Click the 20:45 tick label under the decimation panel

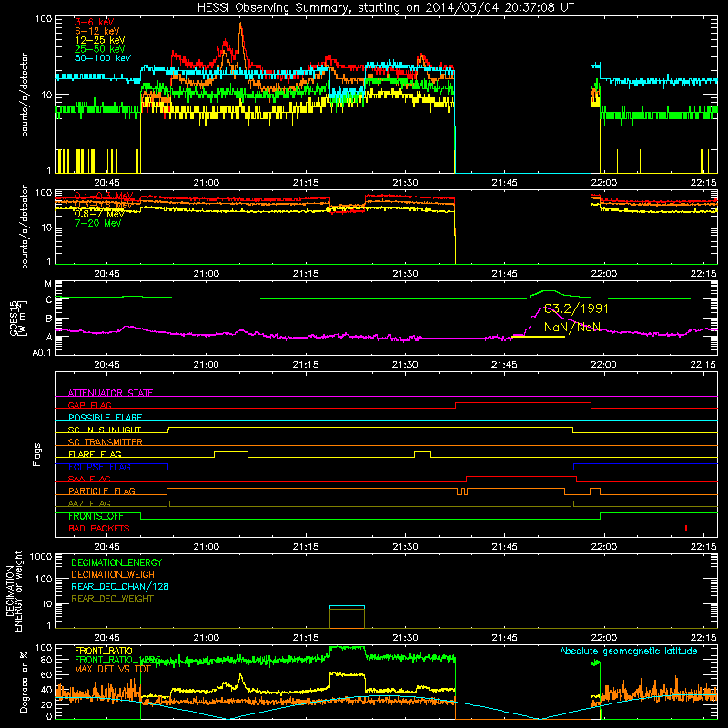coord(106,638)
